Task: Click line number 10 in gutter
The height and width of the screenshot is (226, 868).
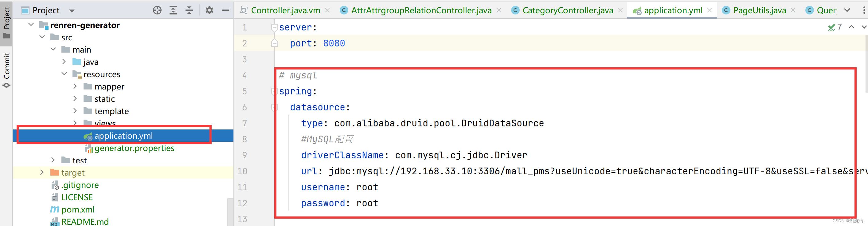Action: click(x=242, y=171)
